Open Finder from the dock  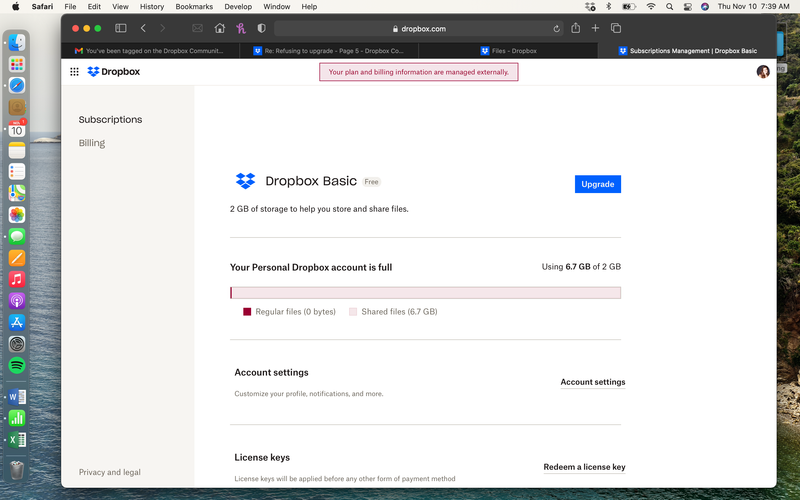(x=17, y=43)
